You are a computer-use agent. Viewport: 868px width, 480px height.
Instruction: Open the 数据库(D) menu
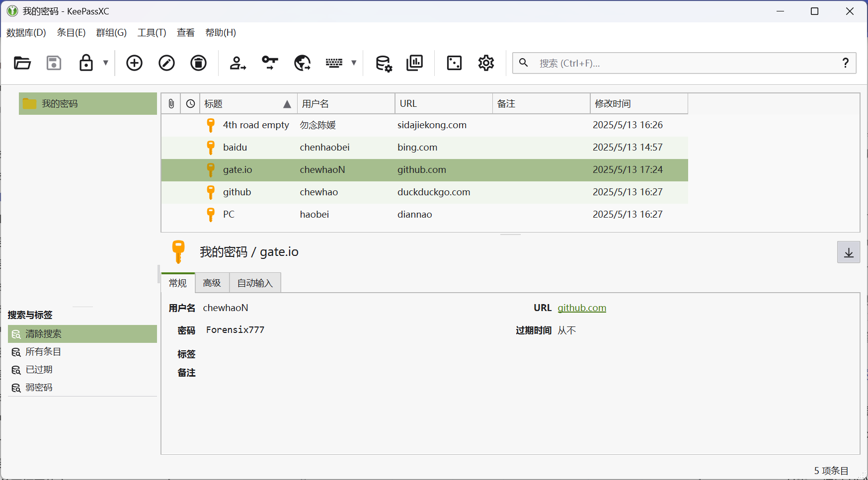click(x=26, y=33)
